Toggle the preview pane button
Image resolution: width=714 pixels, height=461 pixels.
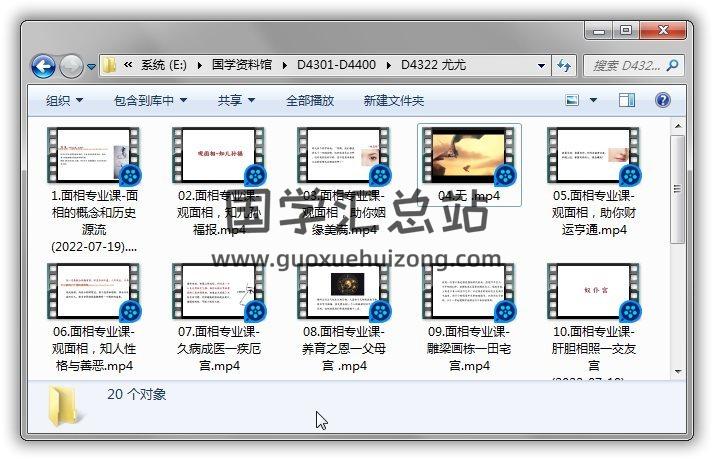(x=627, y=100)
